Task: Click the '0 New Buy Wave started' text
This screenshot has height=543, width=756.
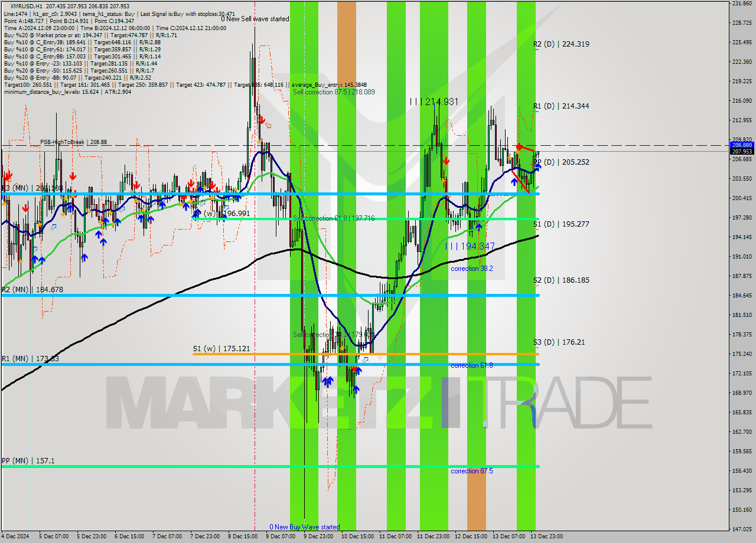Action: 305,527
